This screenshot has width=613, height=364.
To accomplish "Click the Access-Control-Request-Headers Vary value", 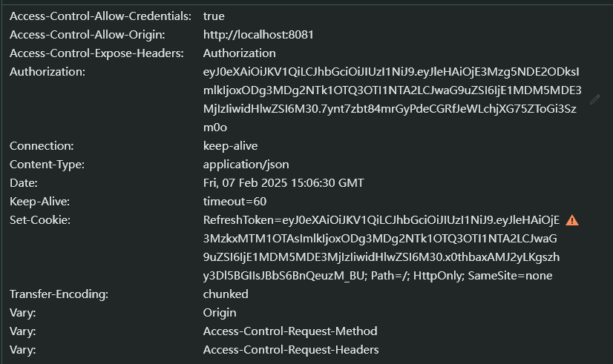I will click(291, 350).
